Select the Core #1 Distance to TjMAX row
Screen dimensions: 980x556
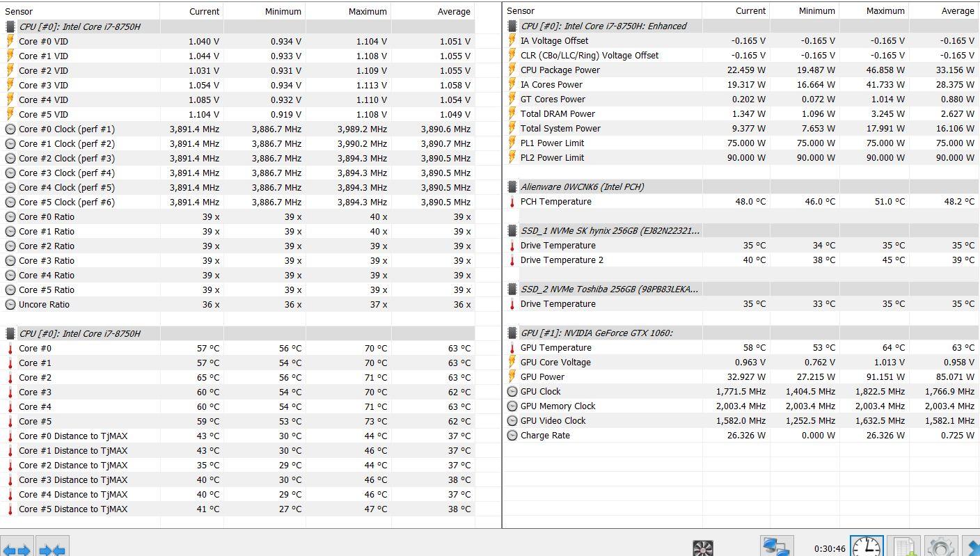(x=237, y=450)
